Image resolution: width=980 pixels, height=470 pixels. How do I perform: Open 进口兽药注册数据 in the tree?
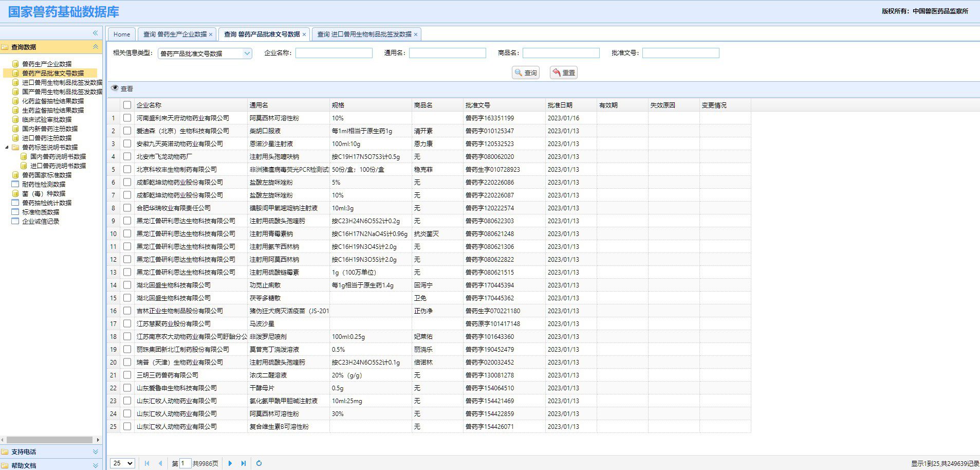pyautogui.click(x=47, y=138)
